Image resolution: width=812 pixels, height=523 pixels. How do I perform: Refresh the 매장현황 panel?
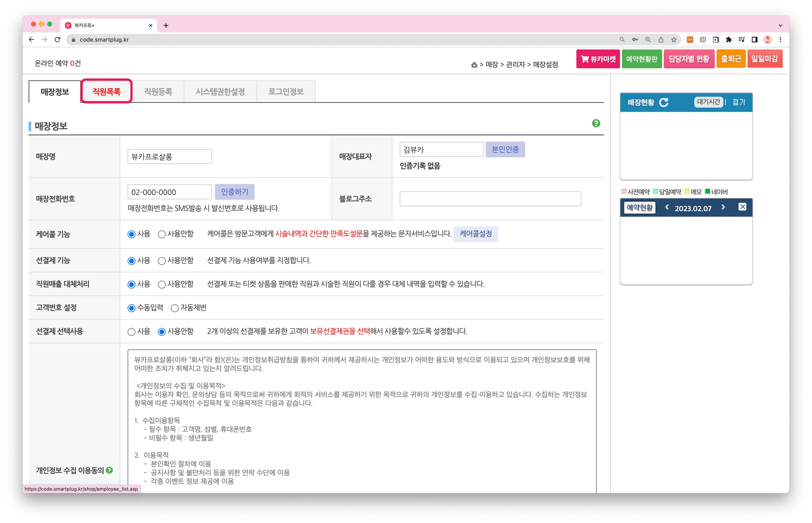[664, 102]
